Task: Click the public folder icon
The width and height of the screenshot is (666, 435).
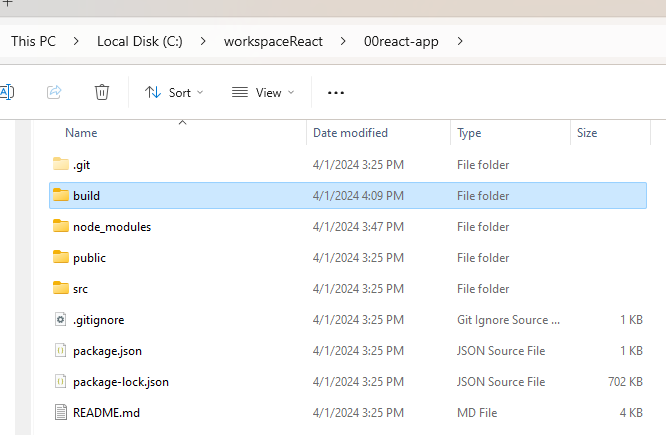Action: (x=61, y=257)
